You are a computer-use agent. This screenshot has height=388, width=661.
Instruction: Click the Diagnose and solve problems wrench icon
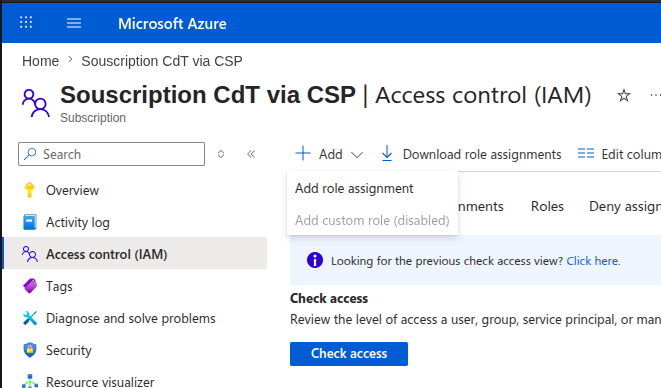click(x=30, y=318)
